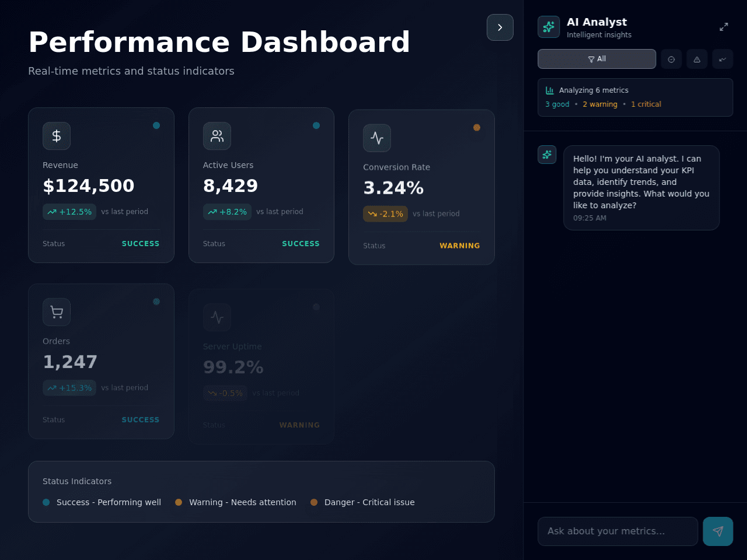Expand AI Analyst panel to fullscreen

point(724,27)
